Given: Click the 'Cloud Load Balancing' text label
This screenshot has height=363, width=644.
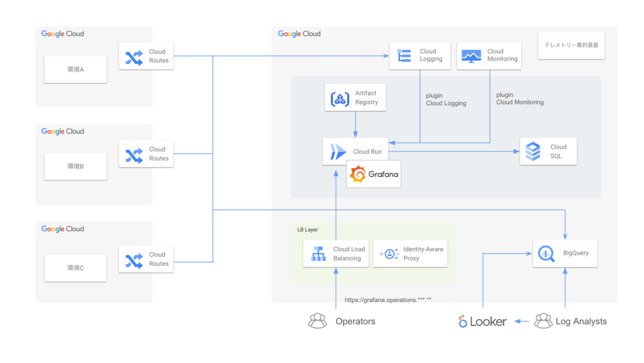Looking at the screenshot, I should tap(349, 253).
